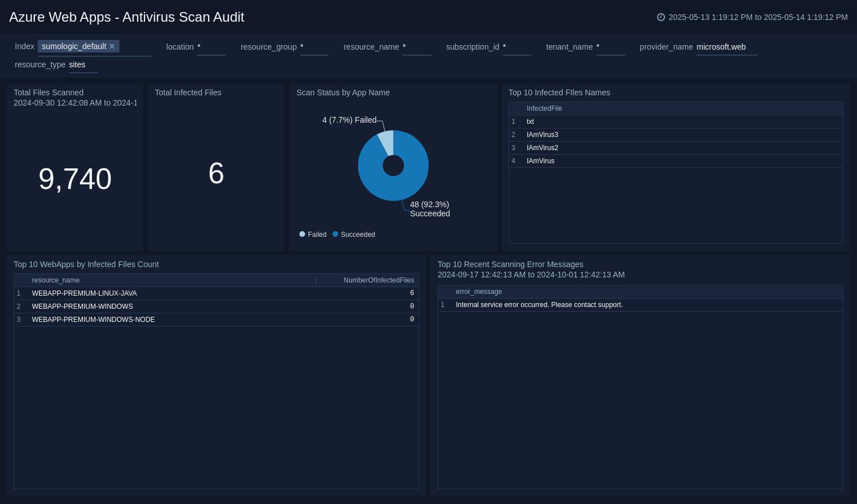Click Top 10 WebApps by Infected FIles title
Screen dimensions: 857x504
(86, 264)
